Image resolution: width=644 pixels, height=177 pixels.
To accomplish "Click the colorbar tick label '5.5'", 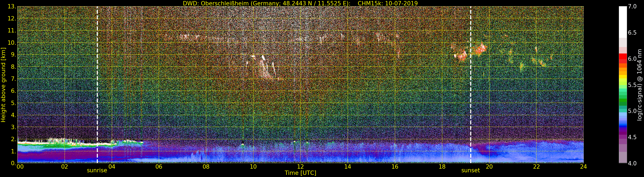I will (632, 85).
